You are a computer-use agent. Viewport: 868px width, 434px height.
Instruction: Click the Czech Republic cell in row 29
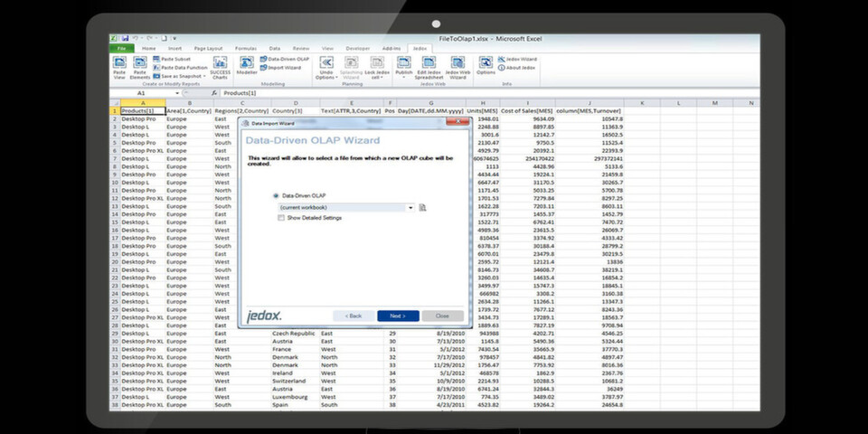(295, 334)
